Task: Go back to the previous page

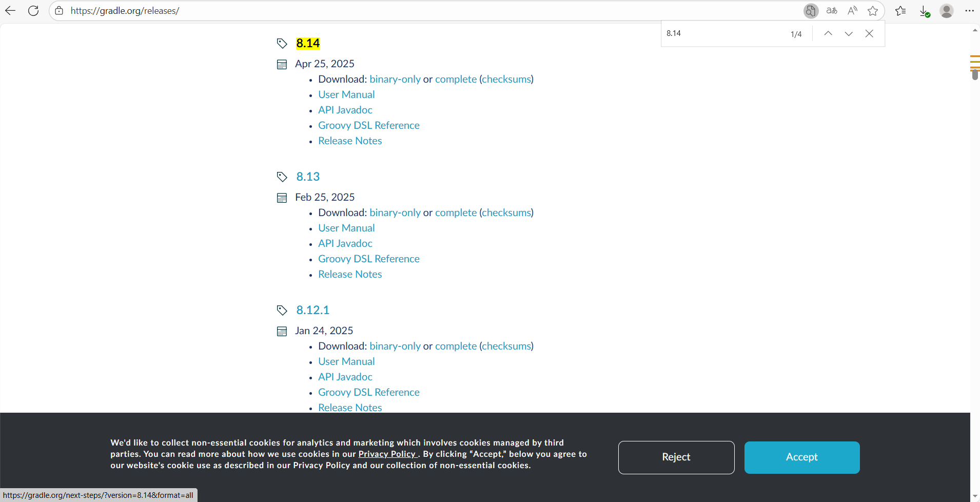Action: pyautogui.click(x=10, y=11)
